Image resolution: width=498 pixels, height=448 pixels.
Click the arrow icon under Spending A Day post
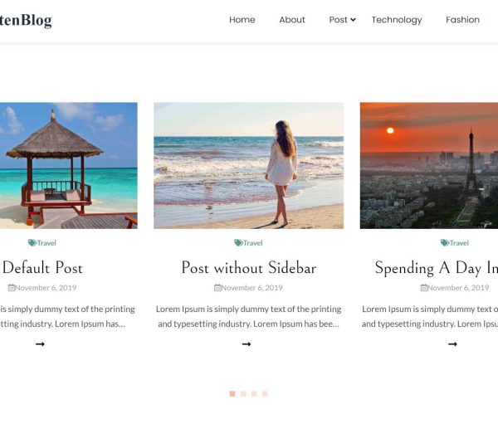point(452,343)
